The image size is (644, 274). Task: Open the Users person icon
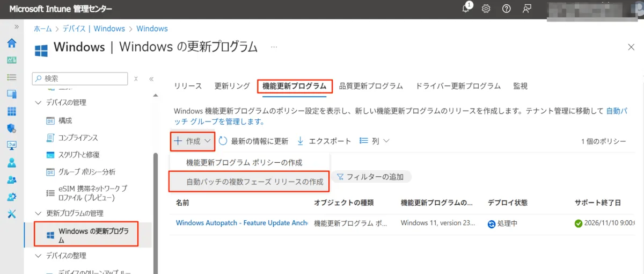(11, 163)
